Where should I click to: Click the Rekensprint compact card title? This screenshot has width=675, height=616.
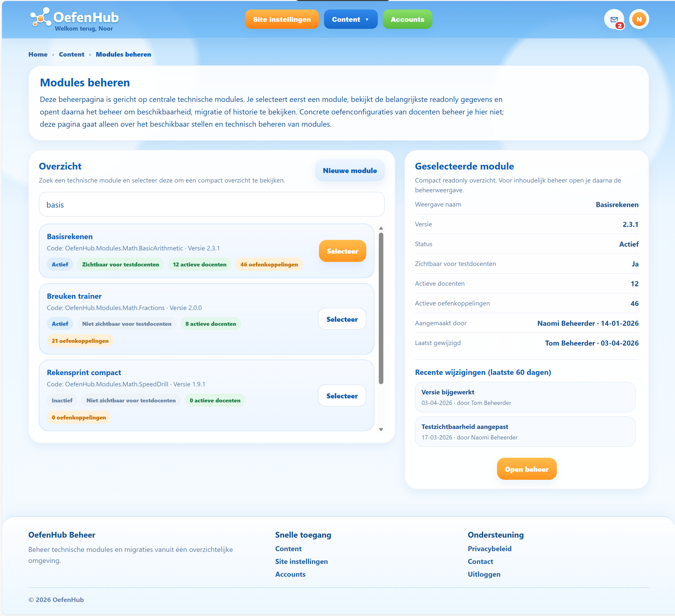[84, 373]
